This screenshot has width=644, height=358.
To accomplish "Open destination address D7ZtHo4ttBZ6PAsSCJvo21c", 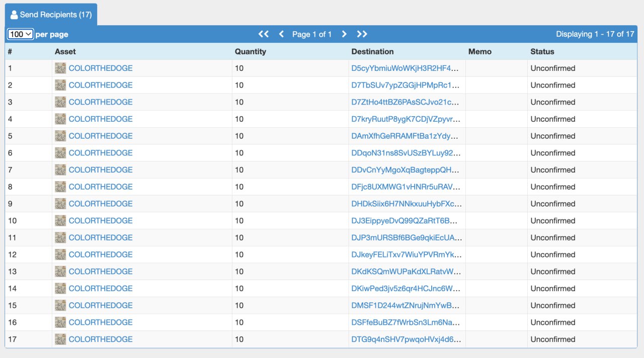I will click(406, 102).
